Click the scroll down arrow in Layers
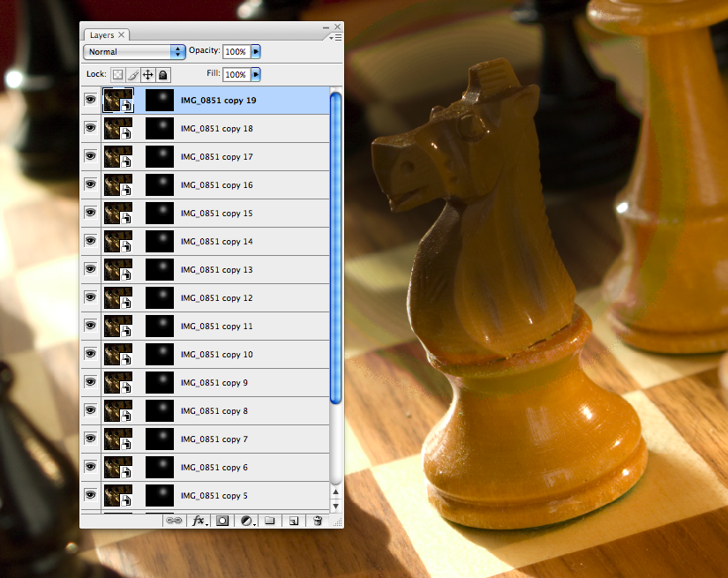The height and width of the screenshot is (578, 728). 335,506
